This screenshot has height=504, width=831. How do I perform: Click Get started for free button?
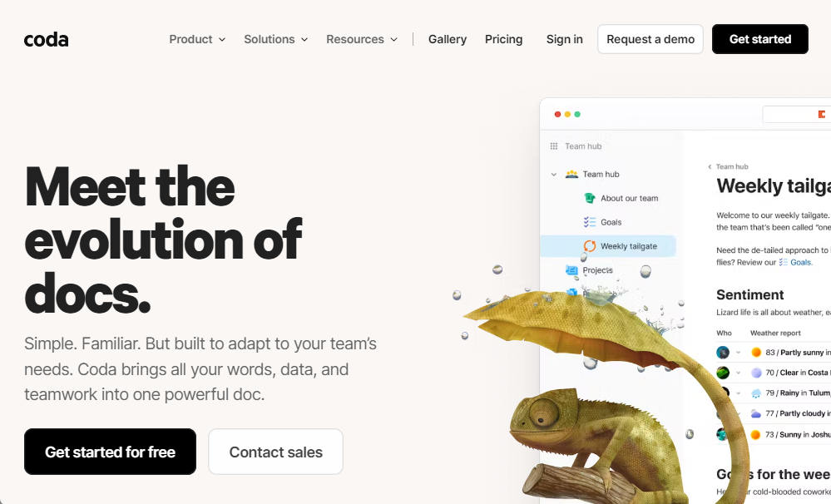tap(111, 452)
